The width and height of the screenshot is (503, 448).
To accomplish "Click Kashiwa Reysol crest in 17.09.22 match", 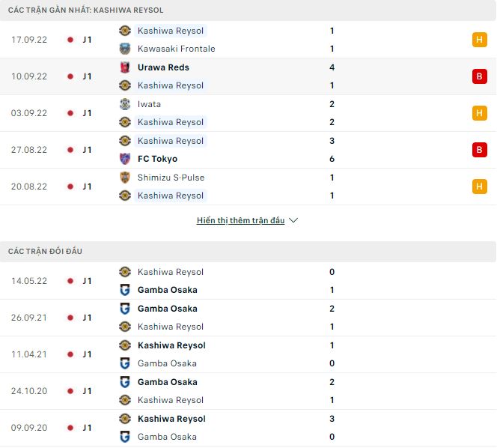I will click(x=125, y=31).
